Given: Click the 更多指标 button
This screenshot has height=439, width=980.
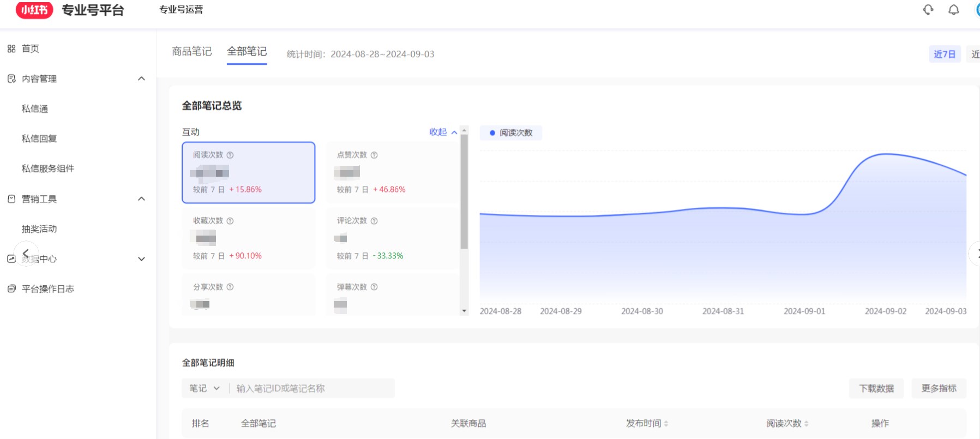Looking at the screenshot, I should pyautogui.click(x=939, y=388).
